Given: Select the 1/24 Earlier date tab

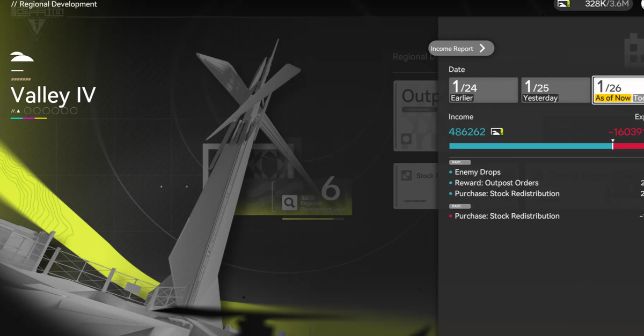Looking at the screenshot, I should pos(484,90).
